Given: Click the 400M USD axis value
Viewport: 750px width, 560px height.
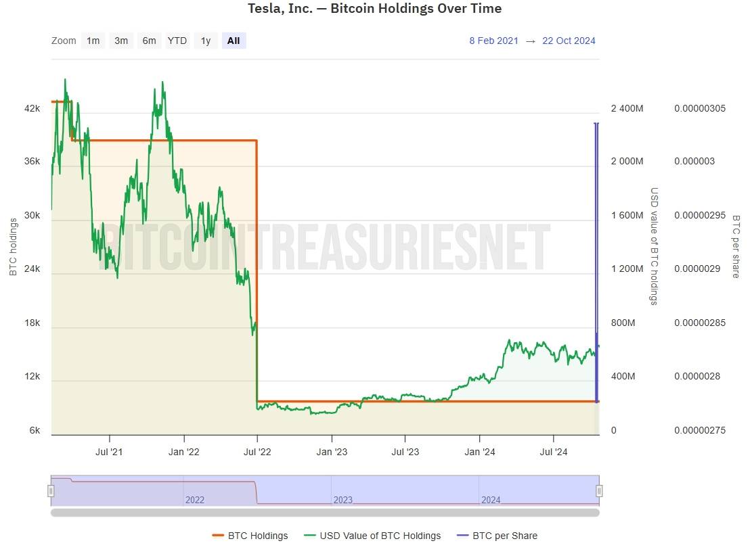Looking at the screenshot, I should (x=623, y=376).
